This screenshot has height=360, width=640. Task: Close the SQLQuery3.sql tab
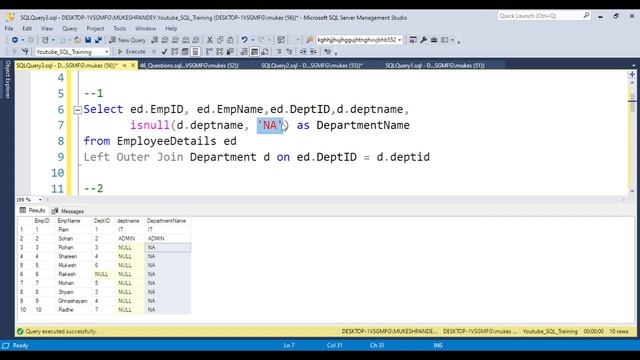133,65
